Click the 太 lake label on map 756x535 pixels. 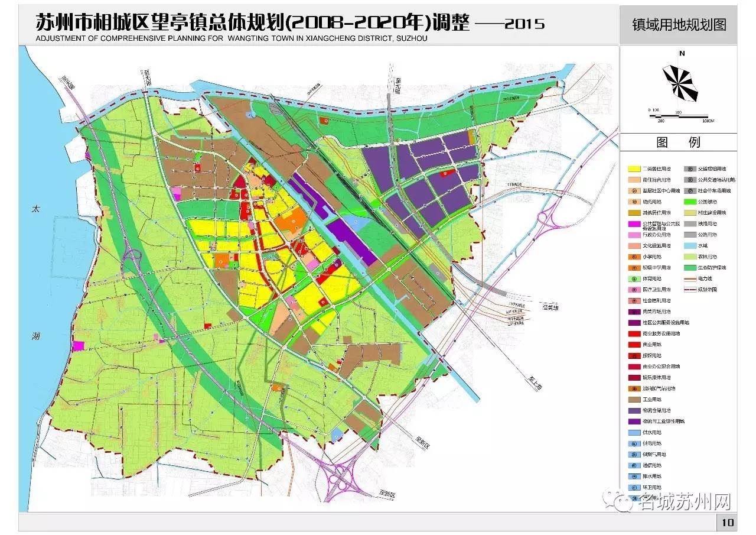[x=36, y=210]
